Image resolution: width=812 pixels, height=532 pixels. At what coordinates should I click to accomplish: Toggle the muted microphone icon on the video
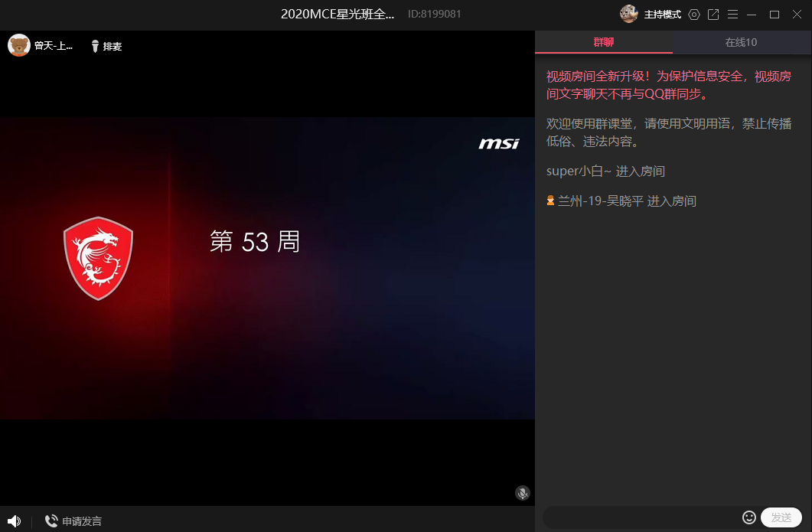coord(523,493)
